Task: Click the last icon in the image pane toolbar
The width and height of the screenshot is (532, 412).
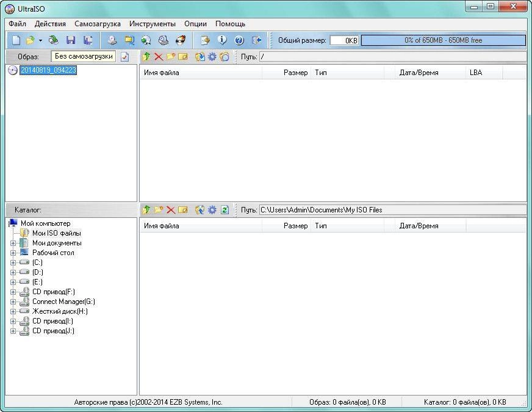Action: pyautogui.click(x=225, y=57)
